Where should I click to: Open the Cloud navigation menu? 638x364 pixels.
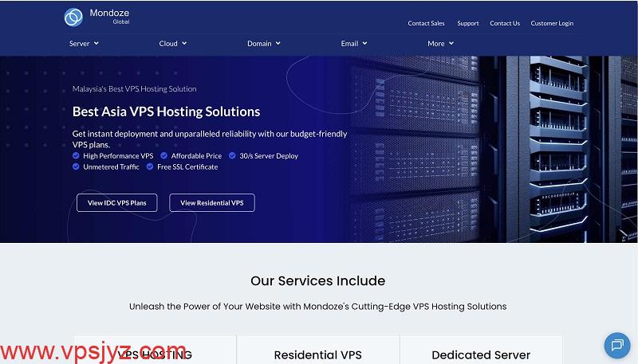pos(173,44)
